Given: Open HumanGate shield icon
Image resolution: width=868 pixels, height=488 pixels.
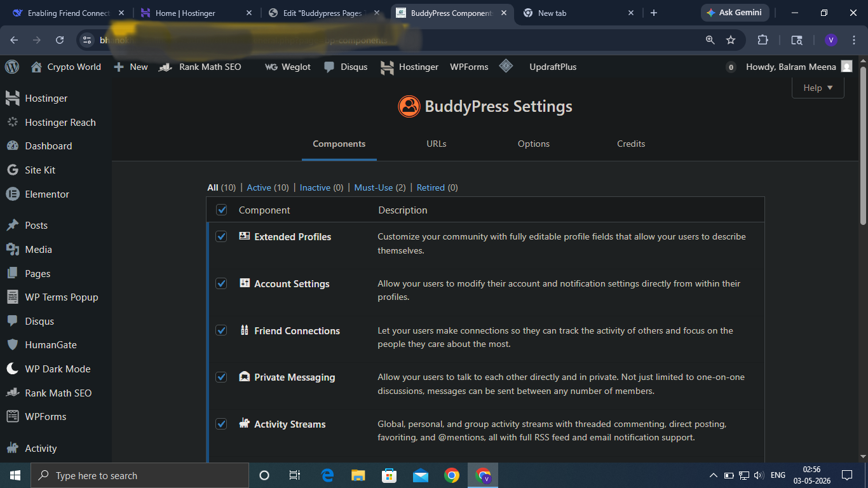Looking at the screenshot, I should click(13, 345).
